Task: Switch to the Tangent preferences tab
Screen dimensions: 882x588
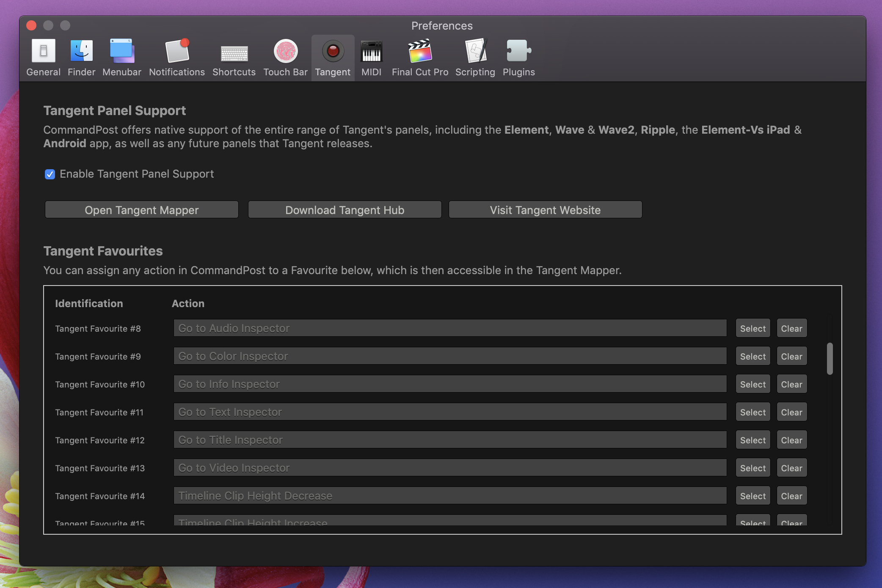Action: tap(333, 57)
